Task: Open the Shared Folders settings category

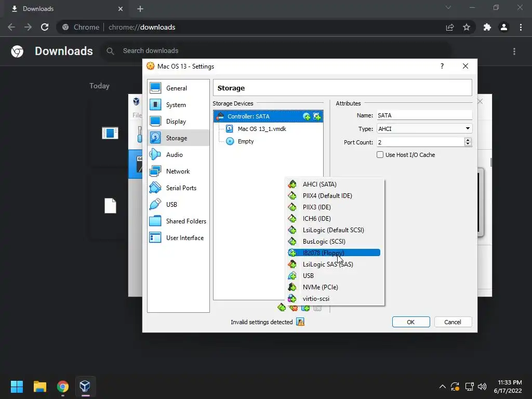Action: [x=178, y=221]
